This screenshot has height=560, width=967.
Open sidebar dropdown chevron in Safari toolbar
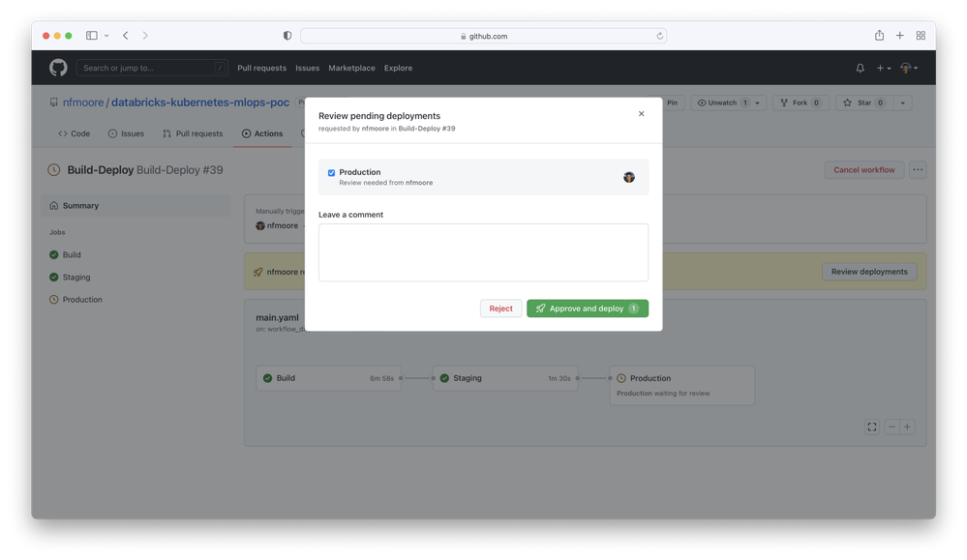click(106, 36)
